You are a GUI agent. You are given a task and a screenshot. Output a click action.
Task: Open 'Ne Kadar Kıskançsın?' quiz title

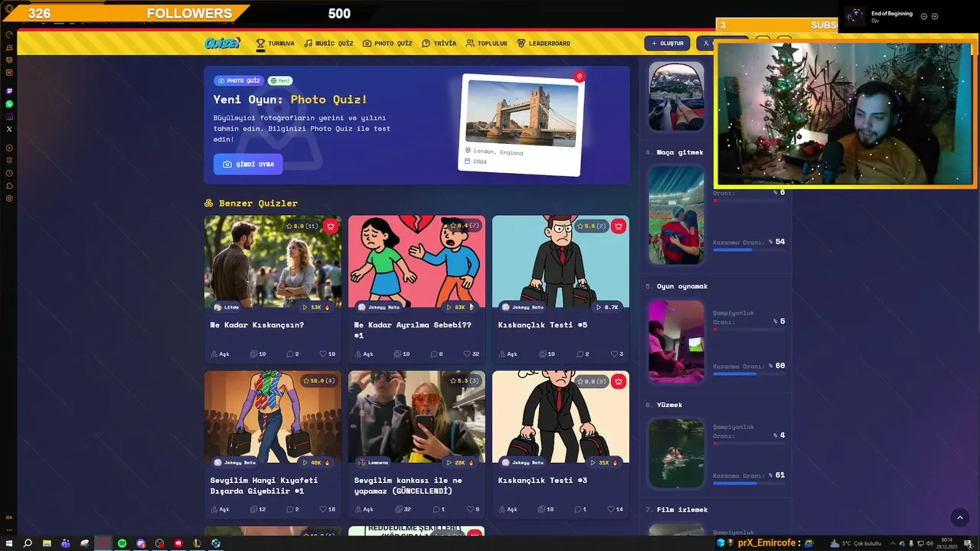[x=257, y=325]
